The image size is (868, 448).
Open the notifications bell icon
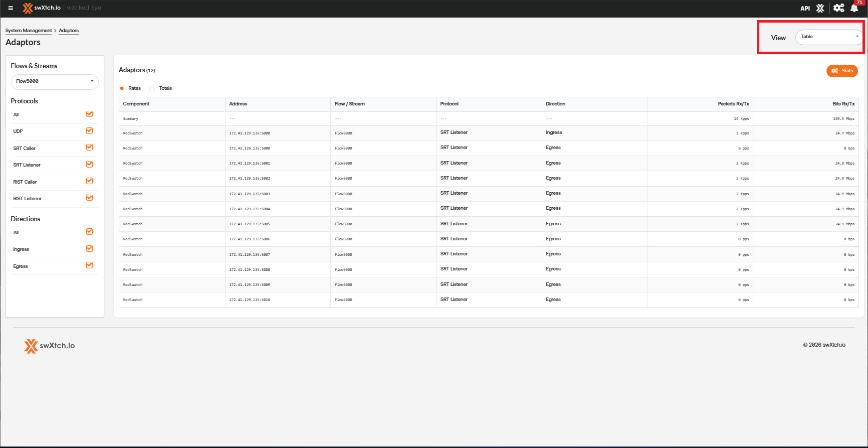tap(854, 8)
